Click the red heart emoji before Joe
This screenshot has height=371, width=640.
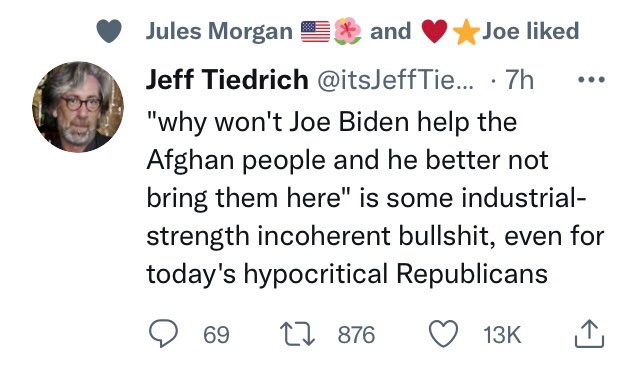point(434,32)
